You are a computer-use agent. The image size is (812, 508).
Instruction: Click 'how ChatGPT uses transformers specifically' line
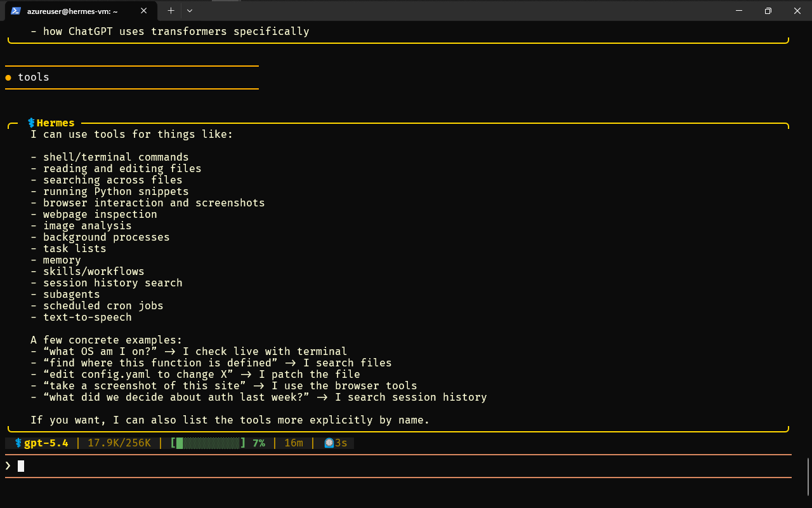(170, 31)
